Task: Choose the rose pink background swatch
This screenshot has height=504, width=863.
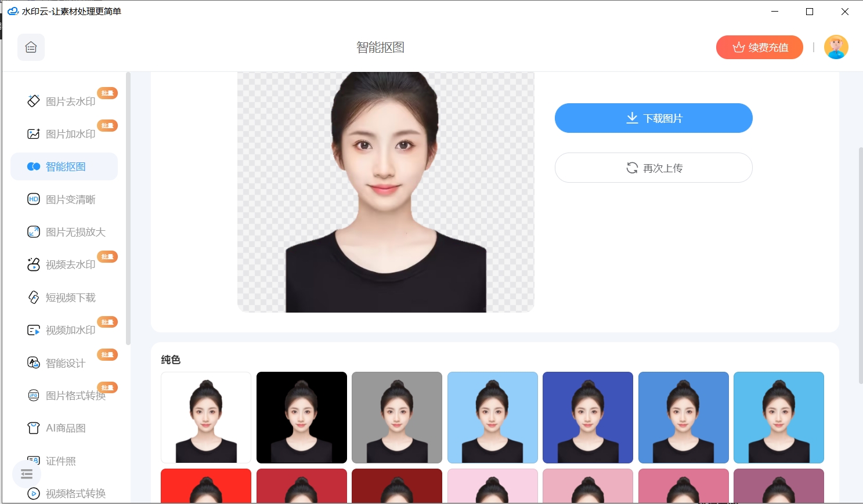Action: (684, 486)
